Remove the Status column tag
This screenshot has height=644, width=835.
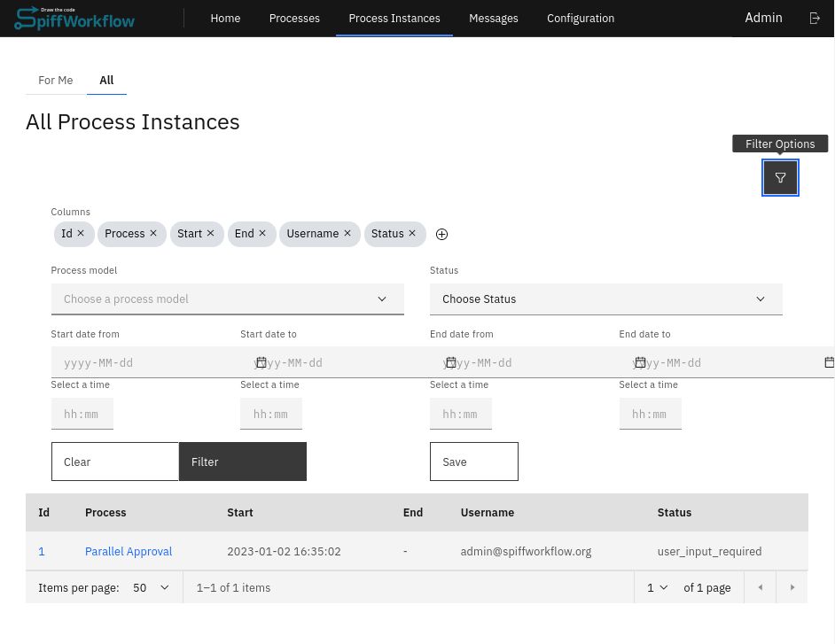pyautogui.click(x=411, y=233)
